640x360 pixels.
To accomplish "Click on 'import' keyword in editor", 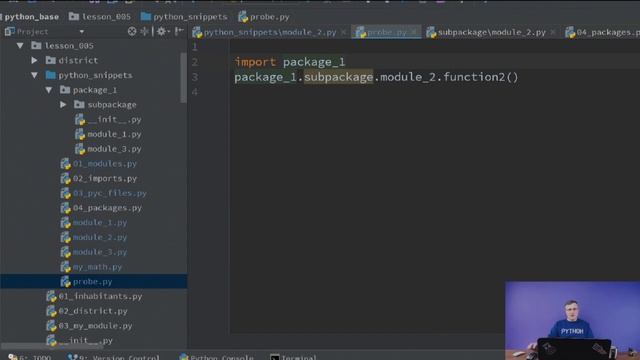I will (256, 62).
